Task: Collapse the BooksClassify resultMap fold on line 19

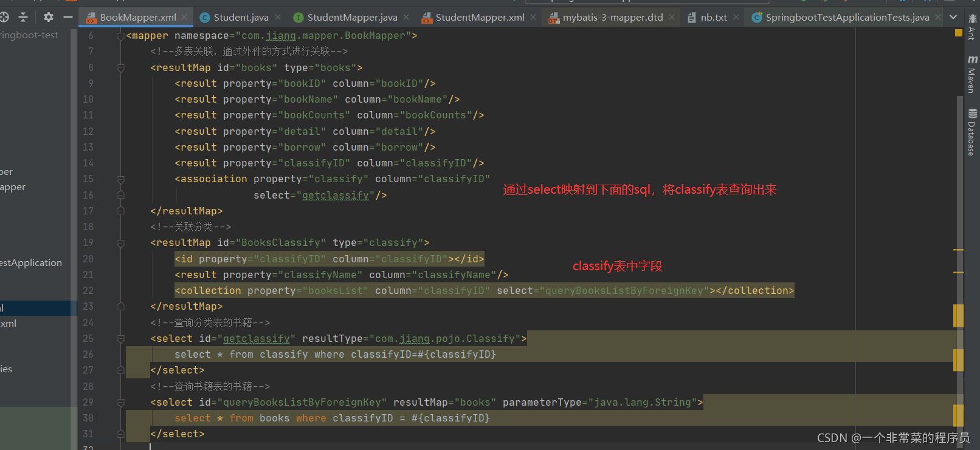Action: click(x=120, y=243)
